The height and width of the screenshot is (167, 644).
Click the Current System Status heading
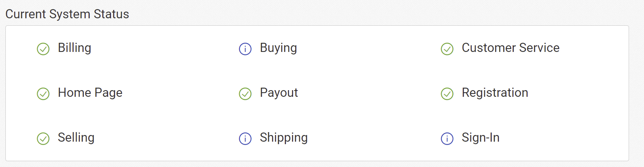67,14
